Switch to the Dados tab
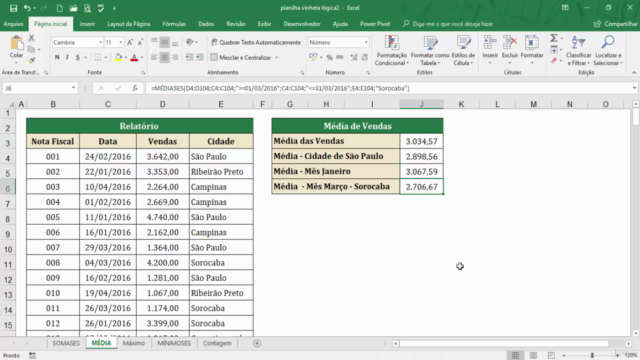Image resolution: width=640 pixels, height=360 pixels. pos(206,24)
